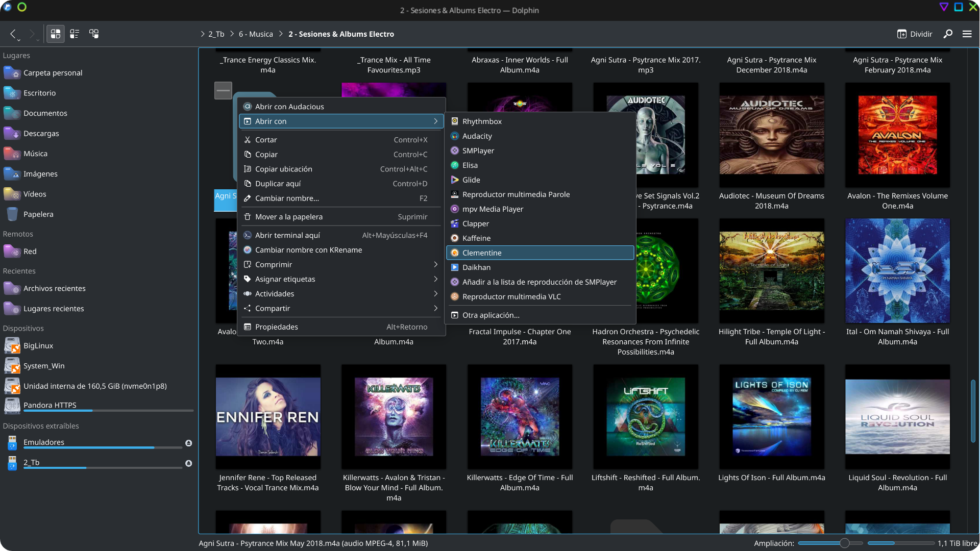The image size is (980, 551).
Task: Click the Dividir split view button
Action: 915,34
